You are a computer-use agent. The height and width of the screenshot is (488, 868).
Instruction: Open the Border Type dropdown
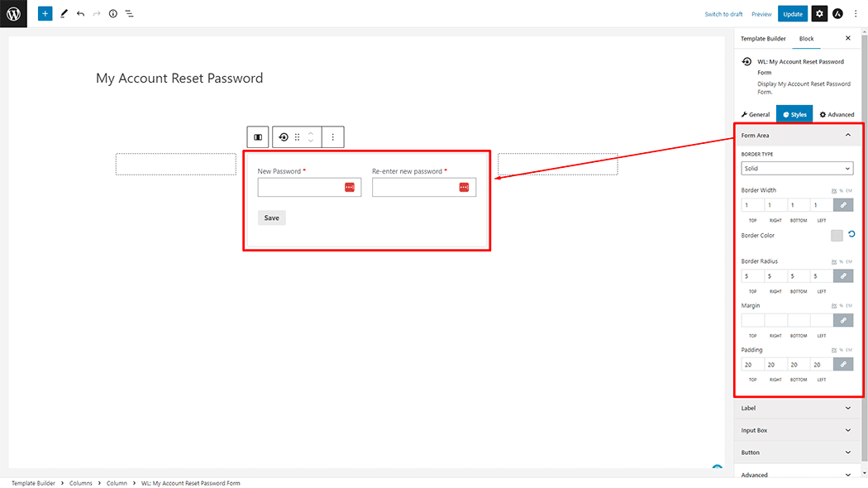click(797, 169)
